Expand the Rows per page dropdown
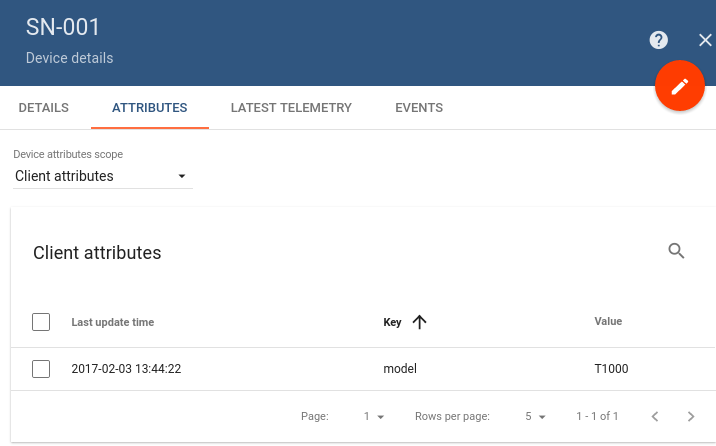 [536, 416]
